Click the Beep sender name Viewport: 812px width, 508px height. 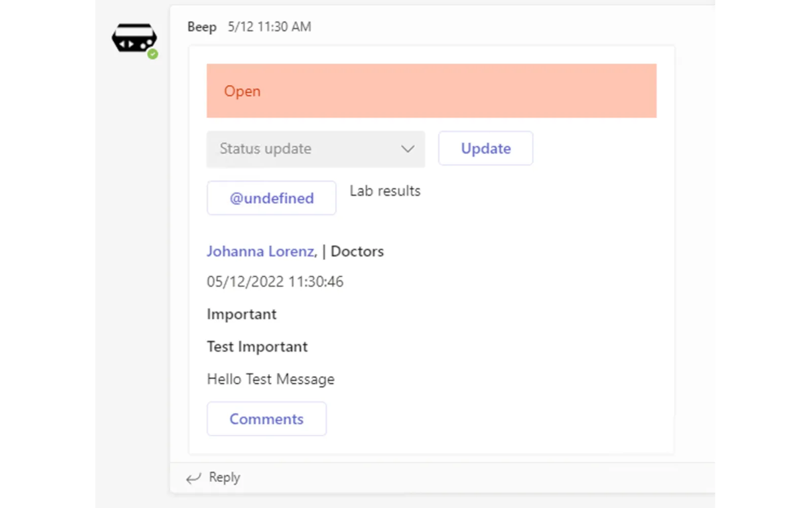pyautogui.click(x=202, y=27)
